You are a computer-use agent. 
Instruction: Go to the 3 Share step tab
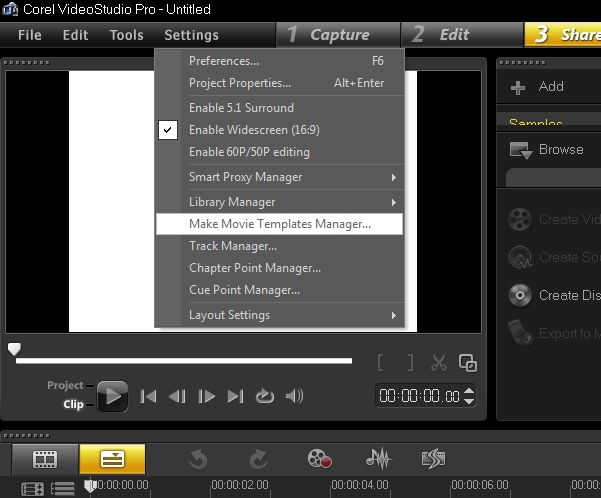(563, 35)
